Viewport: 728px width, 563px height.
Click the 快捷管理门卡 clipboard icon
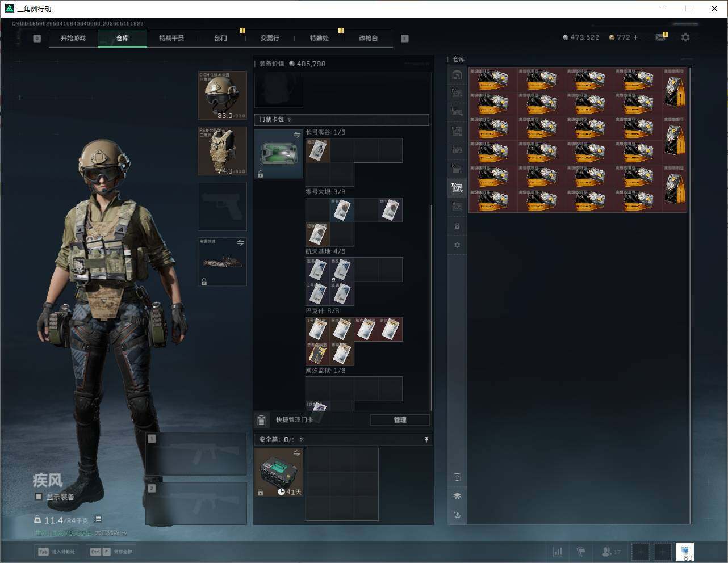coord(261,420)
